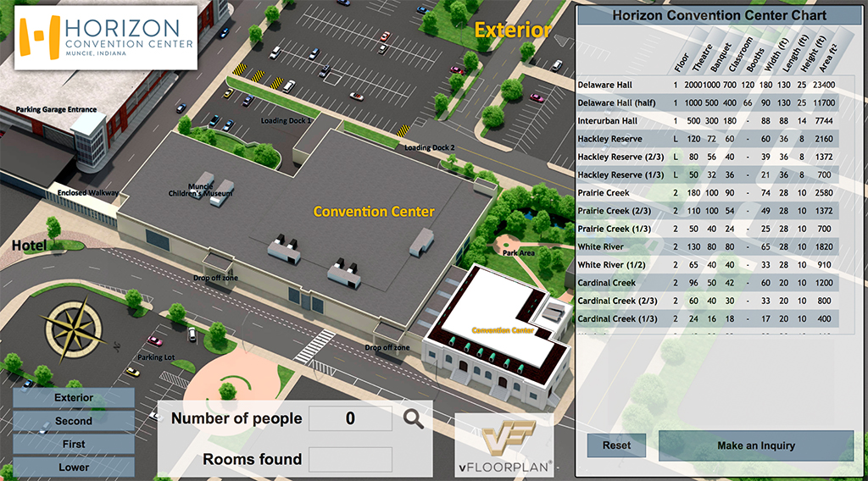Click the large Convention Center map label
Screen dimensions: 868x481
pos(374,212)
